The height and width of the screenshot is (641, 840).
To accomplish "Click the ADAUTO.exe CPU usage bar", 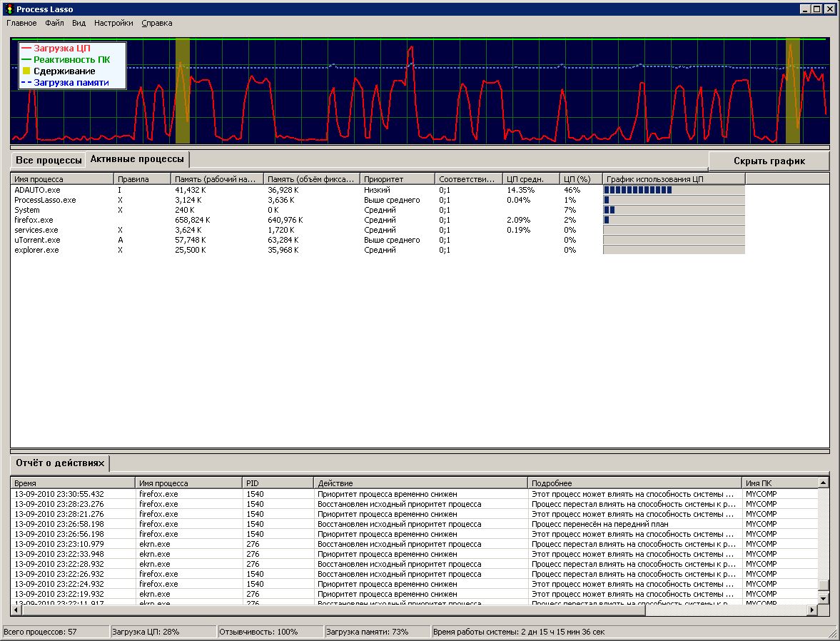I will [x=674, y=190].
